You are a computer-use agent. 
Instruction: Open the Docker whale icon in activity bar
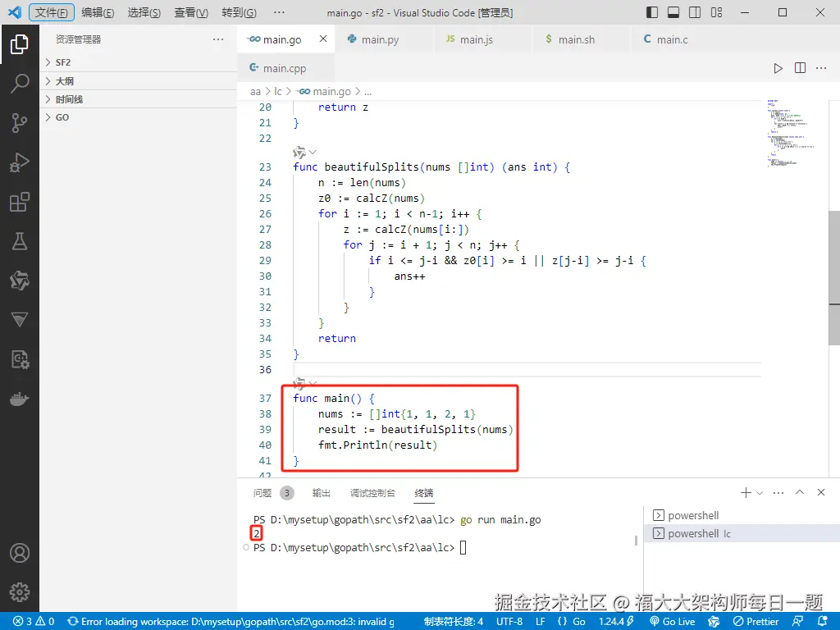(x=20, y=399)
